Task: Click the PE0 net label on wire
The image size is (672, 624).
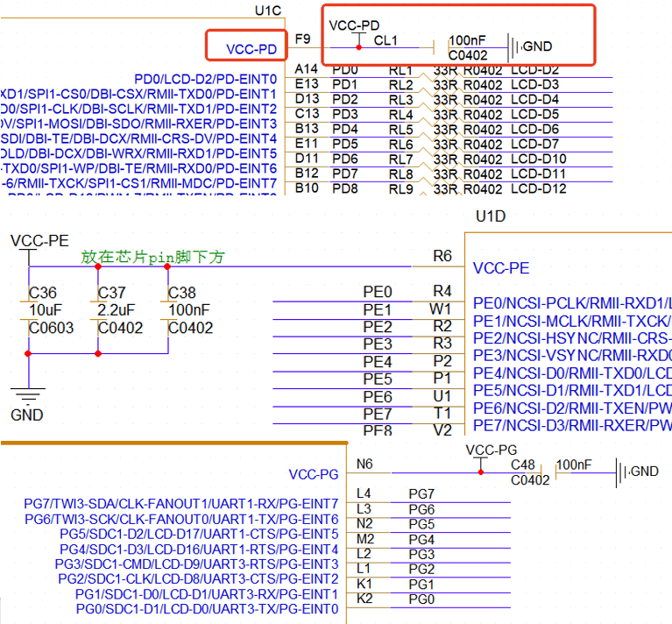Action: pyautogui.click(x=378, y=292)
